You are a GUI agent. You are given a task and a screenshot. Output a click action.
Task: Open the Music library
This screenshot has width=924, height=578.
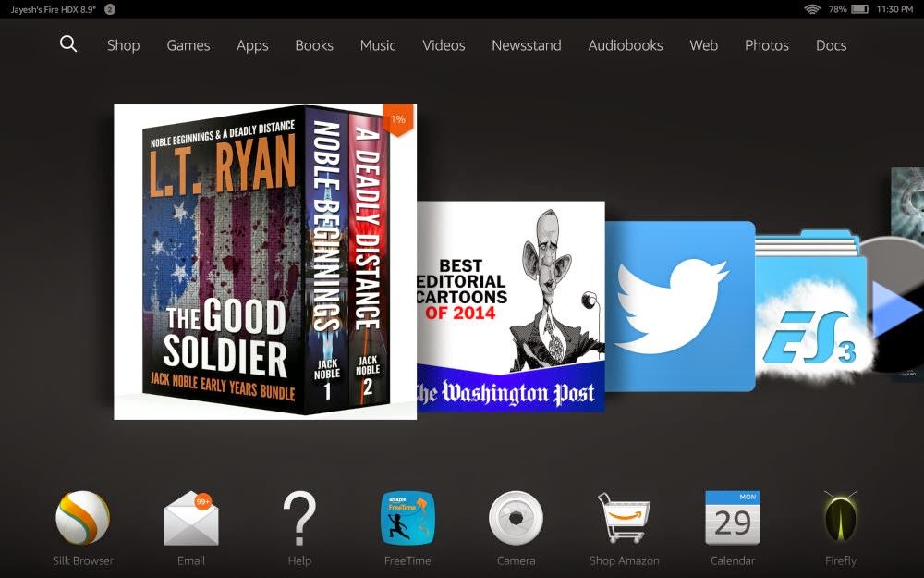(x=378, y=45)
